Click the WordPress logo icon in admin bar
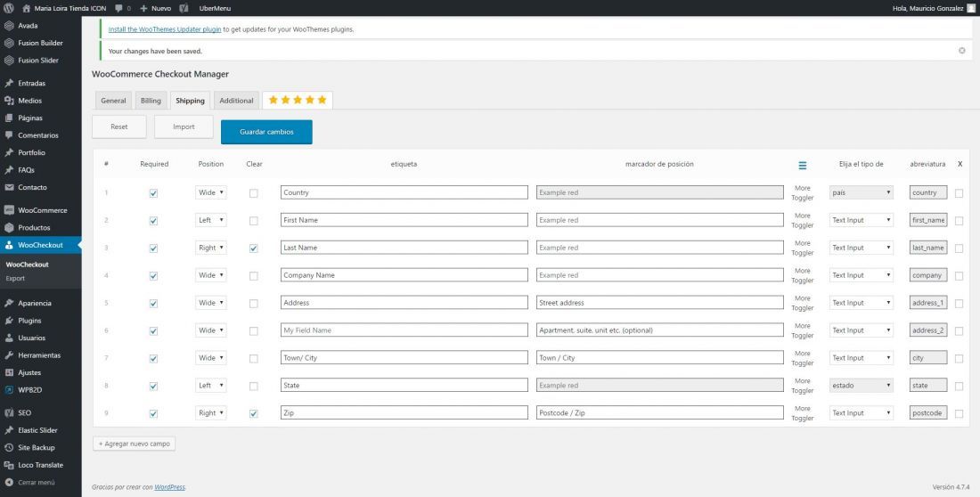 9,8
